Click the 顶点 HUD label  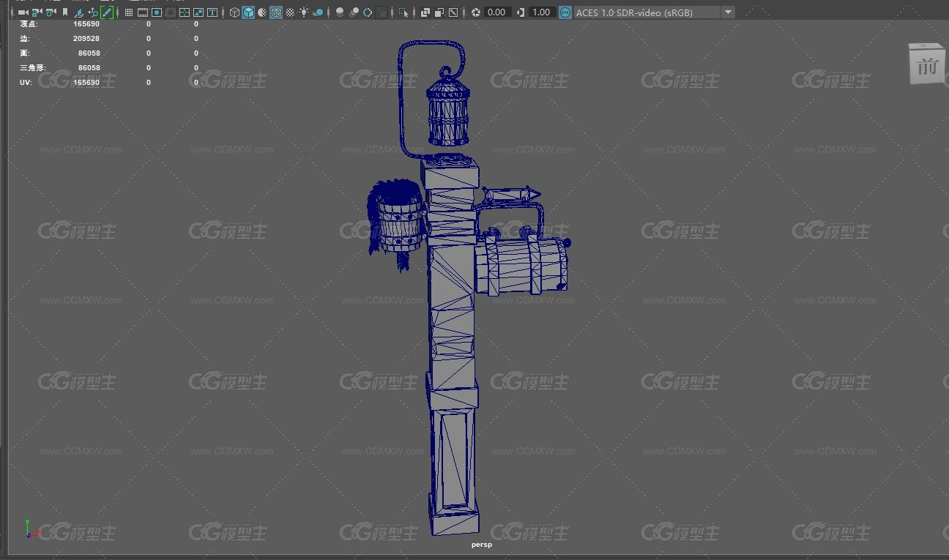pos(29,24)
